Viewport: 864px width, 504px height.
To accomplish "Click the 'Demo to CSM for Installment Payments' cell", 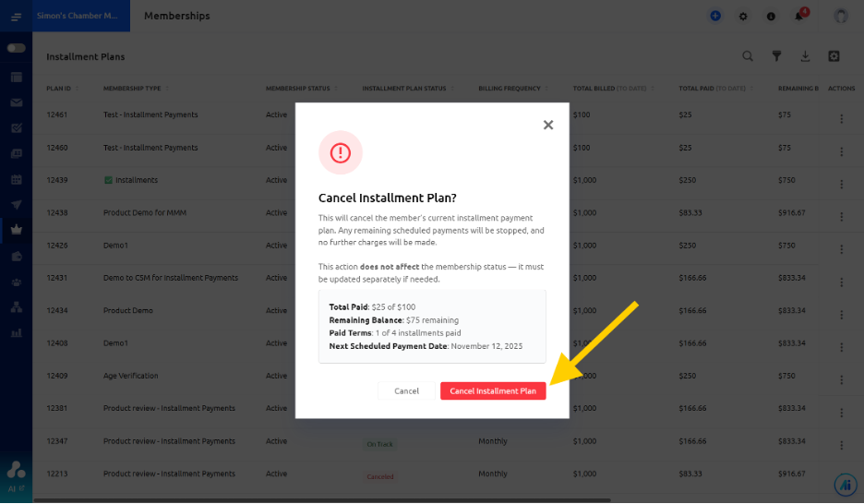I will click(x=170, y=278).
